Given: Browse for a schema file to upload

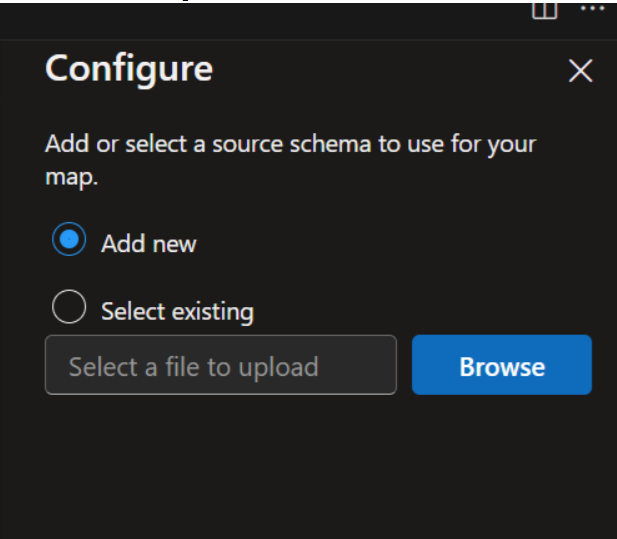Looking at the screenshot, I should coord(502,365).
